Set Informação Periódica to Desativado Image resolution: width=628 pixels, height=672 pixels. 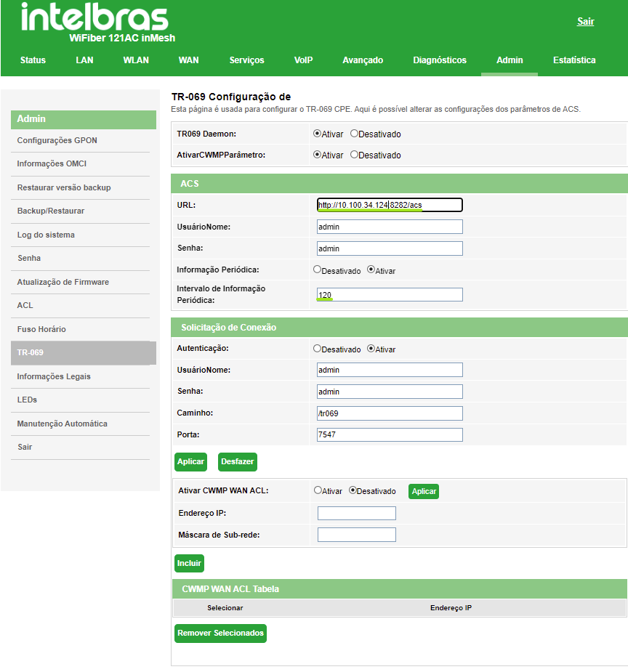(317, 270)
